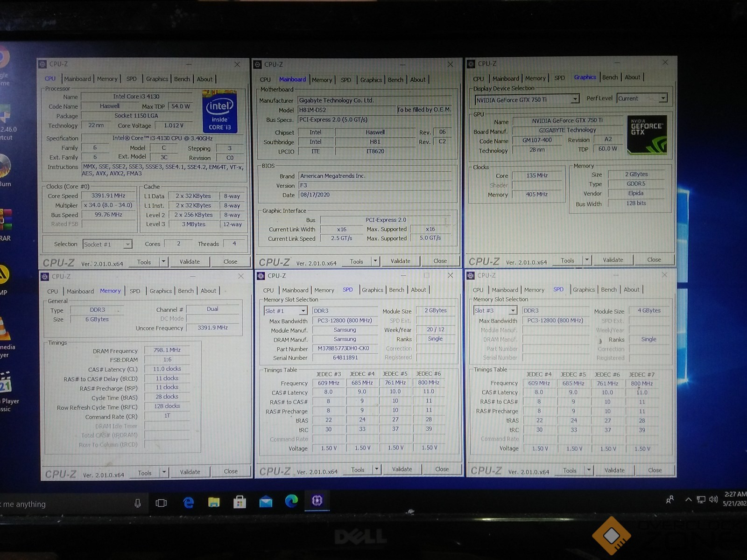The height and width of the screenshot is (560, 747).
Task: Open Task View from the taskbar
Action: (161, 503)
